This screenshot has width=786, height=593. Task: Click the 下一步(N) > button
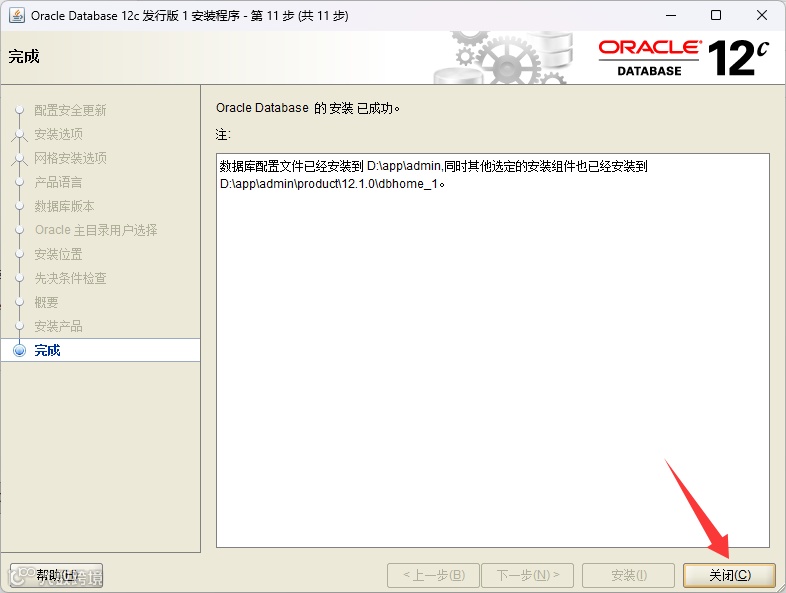527,575
